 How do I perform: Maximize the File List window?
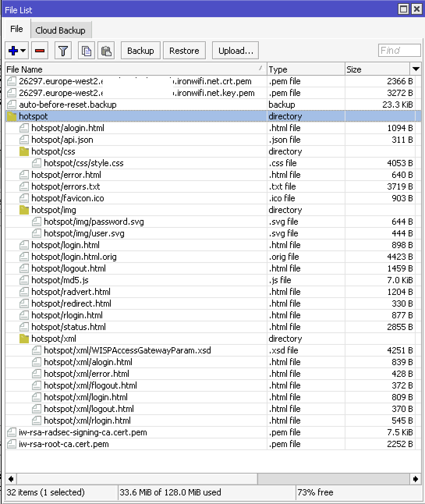(x=404, y=9)
